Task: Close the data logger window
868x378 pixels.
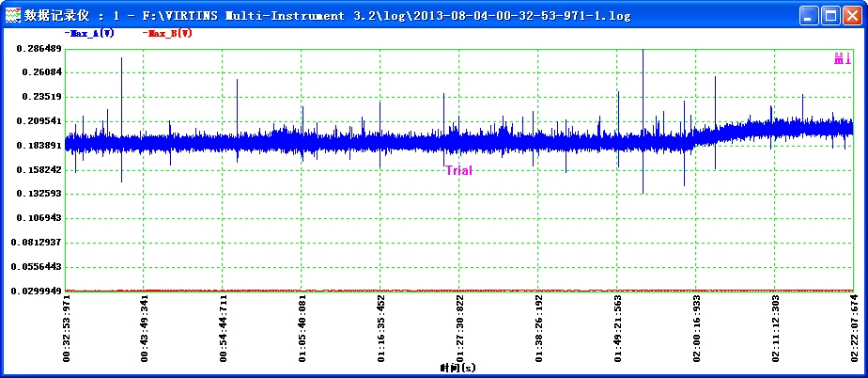Action: click(x=852, y=16)
